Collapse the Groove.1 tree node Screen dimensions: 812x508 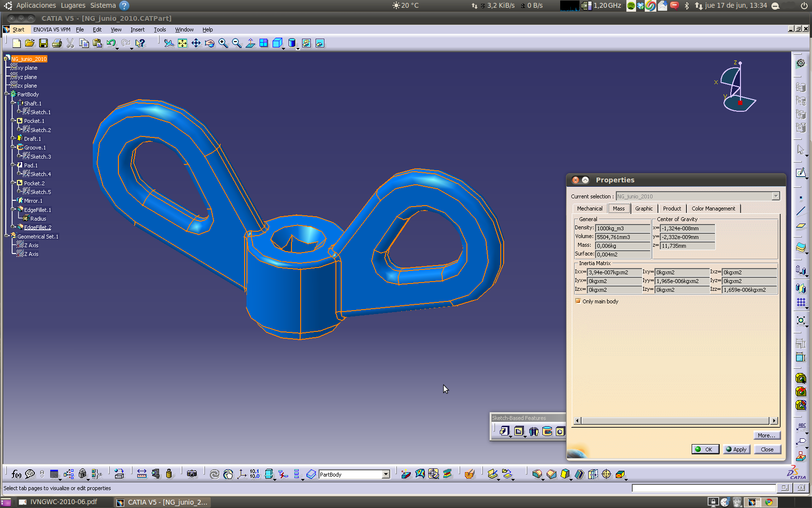pos(13,147)
